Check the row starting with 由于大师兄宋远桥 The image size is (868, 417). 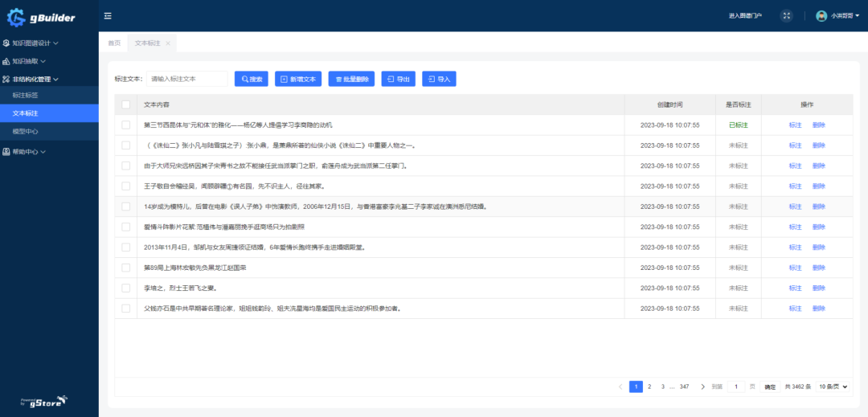(x=125, y=166)
